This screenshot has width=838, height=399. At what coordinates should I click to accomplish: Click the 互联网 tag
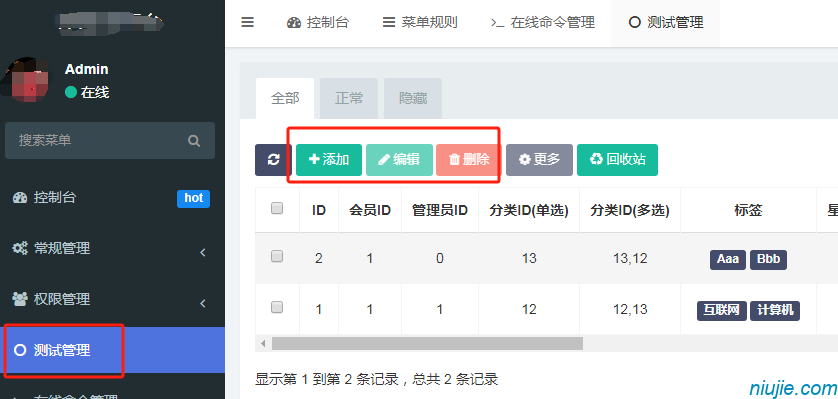point(721,311)
